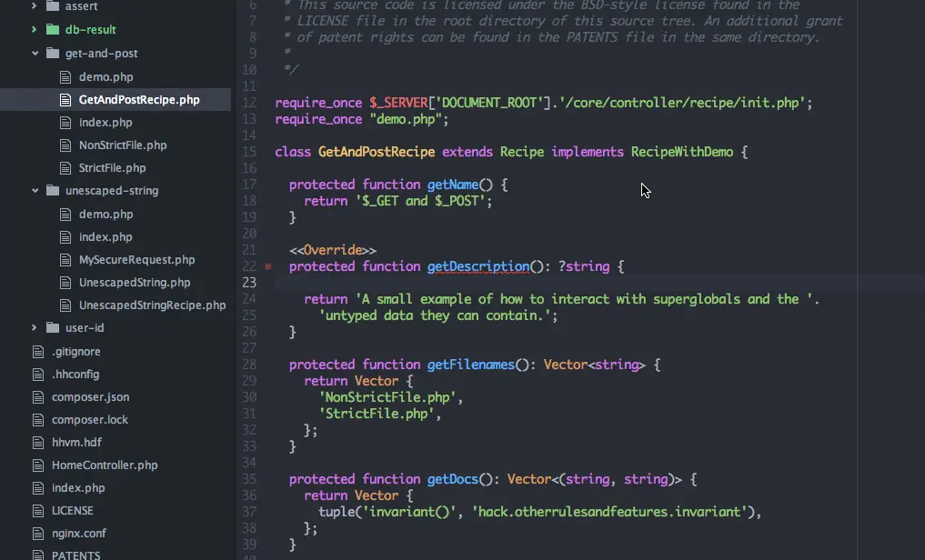The height and width of the screenshot is (560, 925).
Task: Click line number 15 in gutter
Action: (249, 152)
